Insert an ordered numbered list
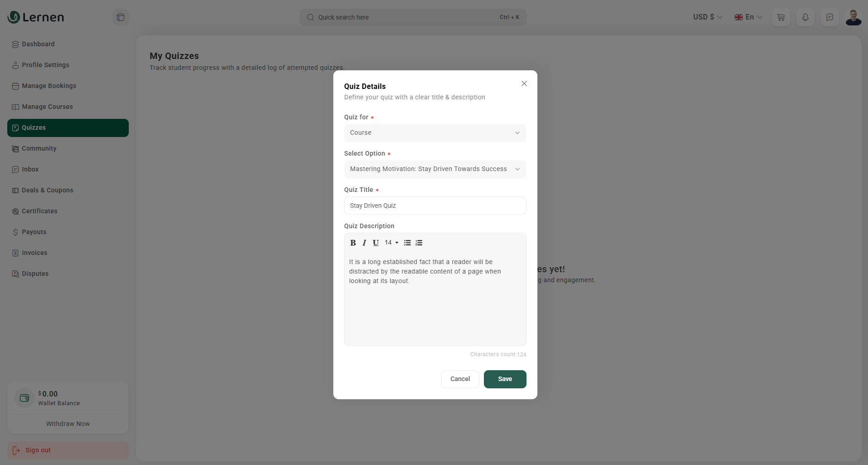 click(x=419, y=243)
